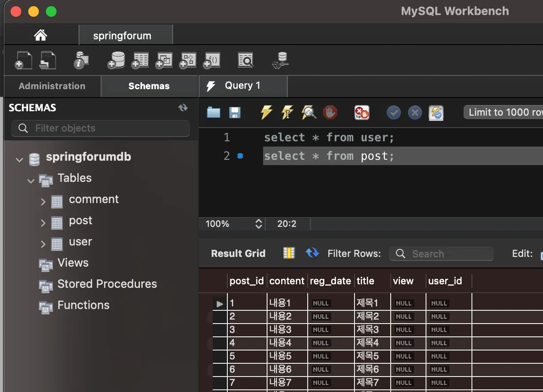Screen dimensions: 543x392
Task: Switch to the Schemas tab
Action: pyautogui.click(x=149, y=86)
